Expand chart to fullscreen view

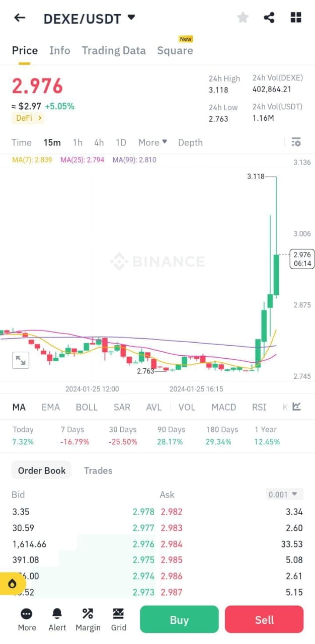click(20, 360)
